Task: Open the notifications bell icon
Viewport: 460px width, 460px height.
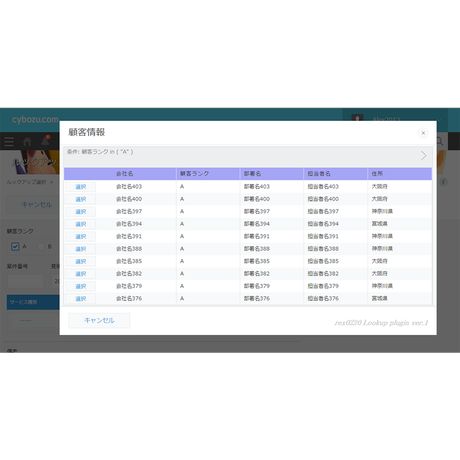Action: (x=45, y=141)
